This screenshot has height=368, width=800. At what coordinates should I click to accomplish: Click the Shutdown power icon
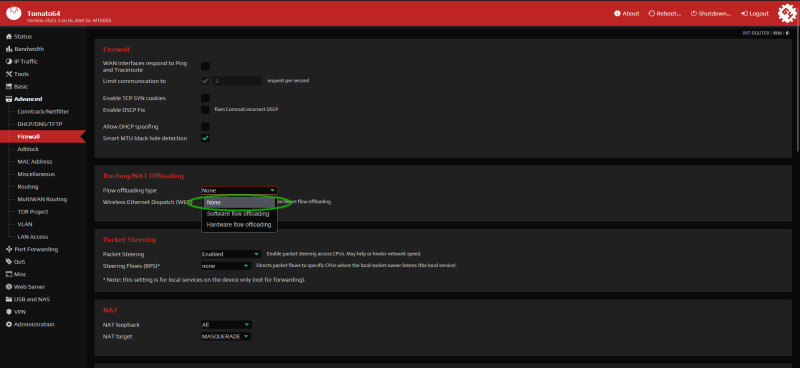pyautogui.click(x=693, y=14)
